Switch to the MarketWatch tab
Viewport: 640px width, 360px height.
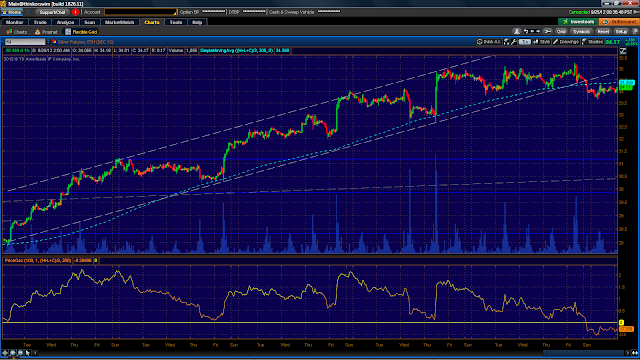pyautogui.click(x=119, y=22)
